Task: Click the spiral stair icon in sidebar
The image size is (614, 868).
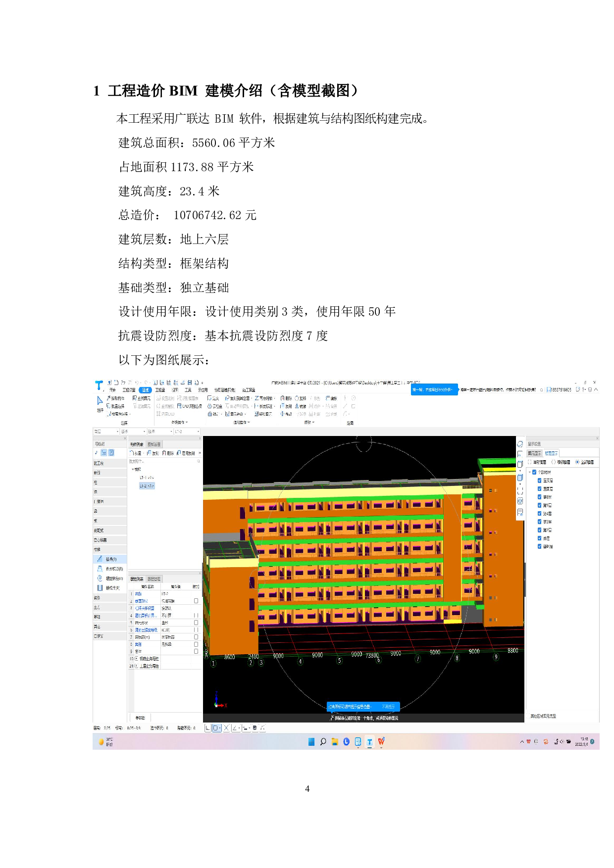Action: pos(100,578)
